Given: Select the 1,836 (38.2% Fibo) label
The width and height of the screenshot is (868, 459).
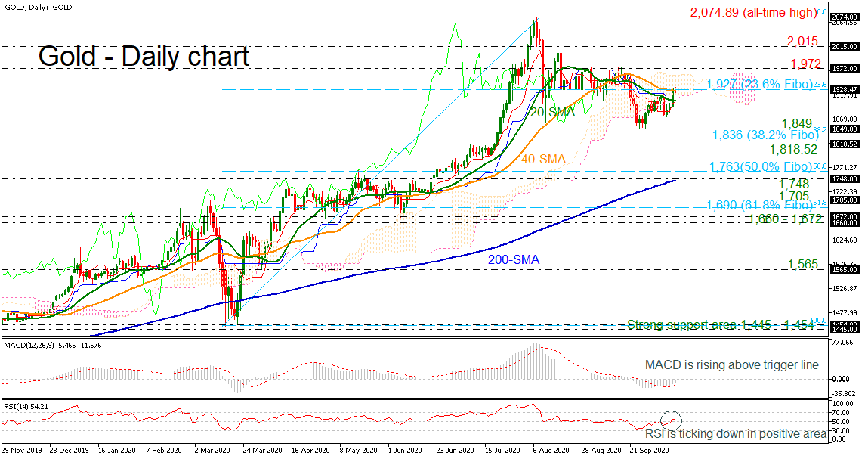Looking at the screenshot, I should pyautogui.click(x=765, y=135).
